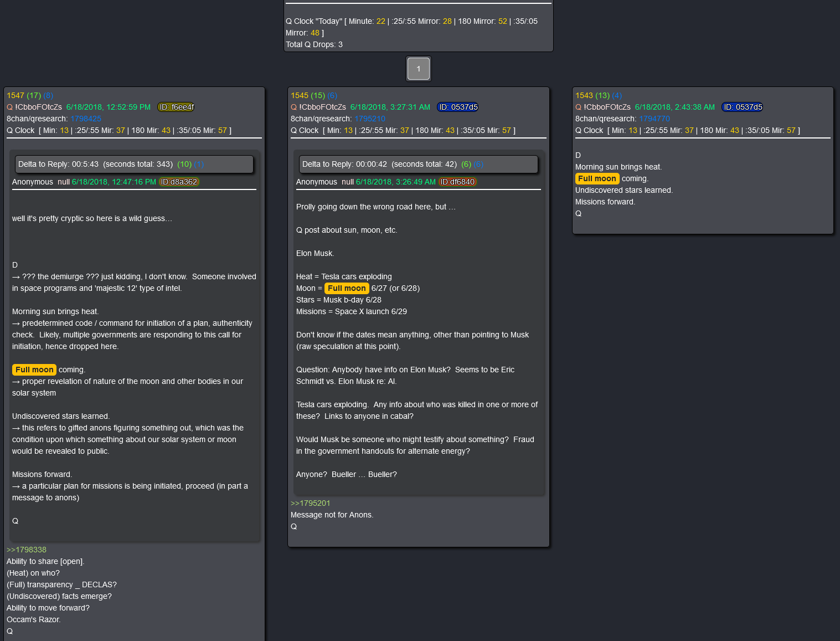Click Delta to Reply 00:5:43 bar
The image size is (840, 641).
coord(134,164)
